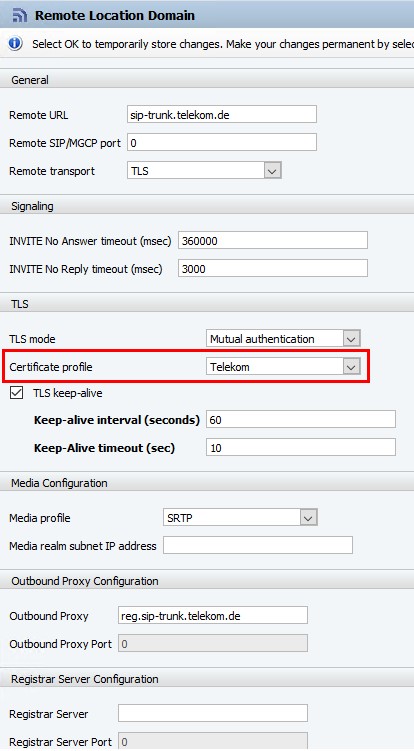
Task: Click Outbound Proxy Configuration section header
Action: [207, 581]
